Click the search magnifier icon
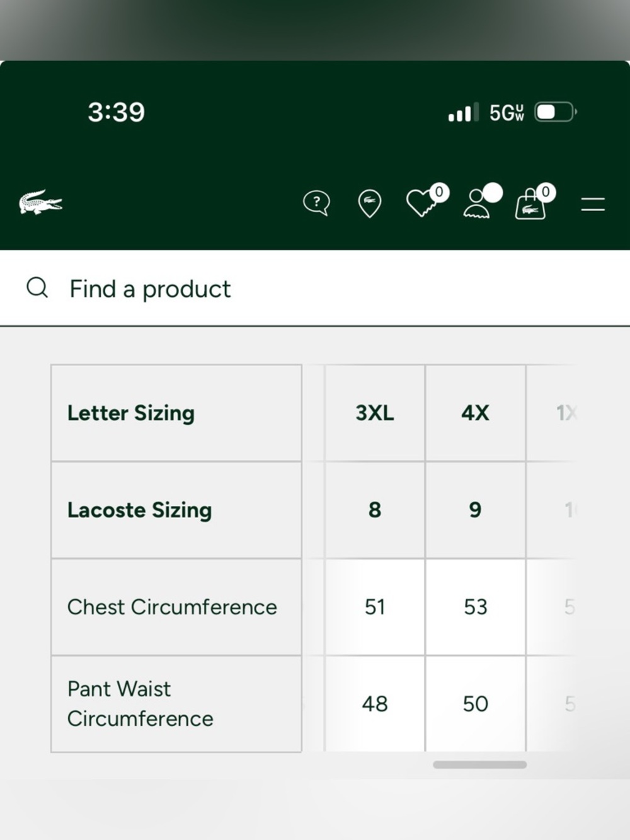This screenshot has height=840, width=630. pos(37,287)
